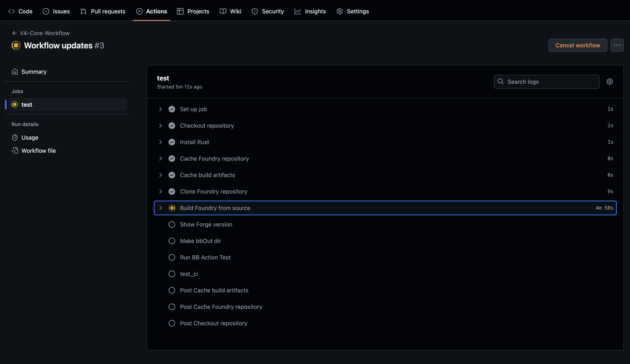Click the search magnifier icon in logs field
This screenshot has height=364, width=630.
[500, 82]
